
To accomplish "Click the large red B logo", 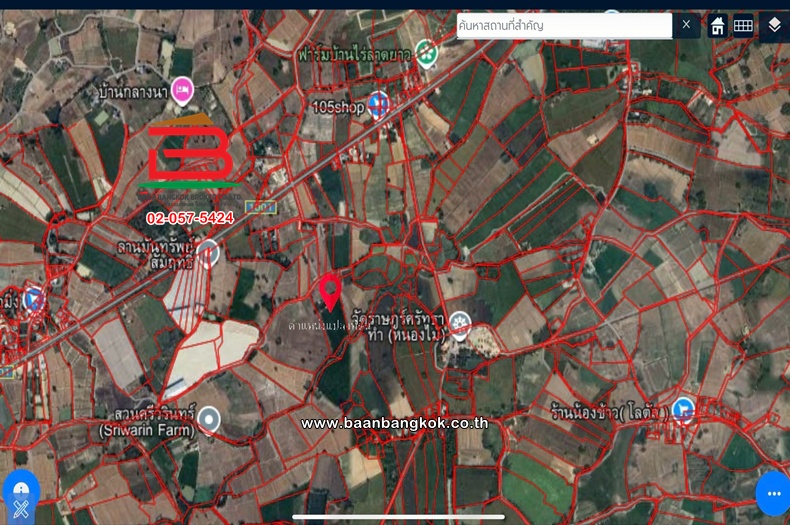I will coord(188,157).
